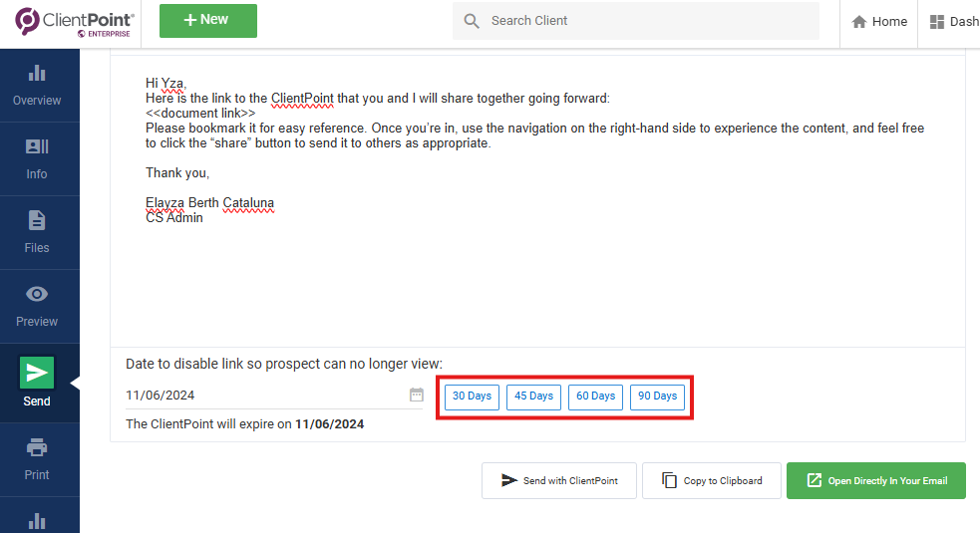Select the Send sidebar section
Screen dimensions: 980x533
37,383
